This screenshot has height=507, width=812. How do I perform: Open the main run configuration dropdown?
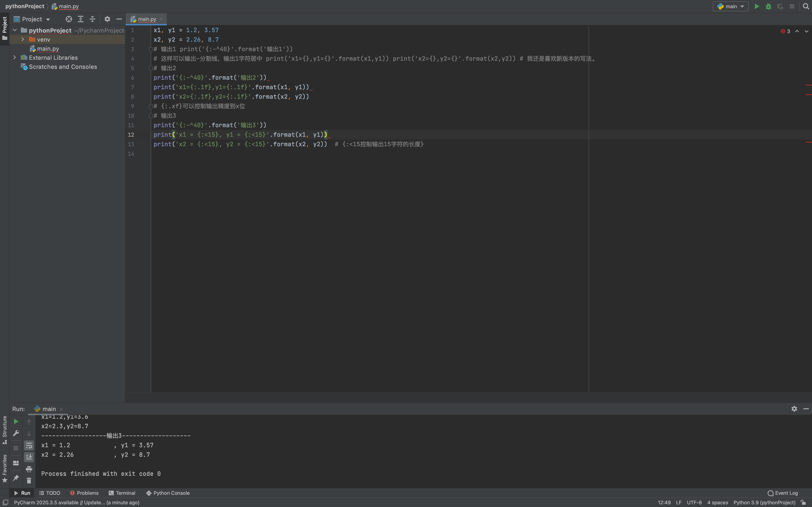pos(730,6)
